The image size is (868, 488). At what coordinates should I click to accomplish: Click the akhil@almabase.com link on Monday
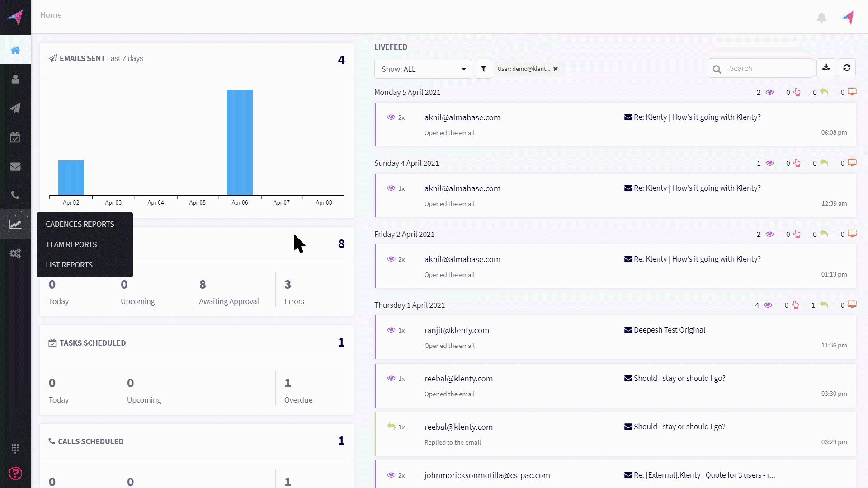point(462,117)
